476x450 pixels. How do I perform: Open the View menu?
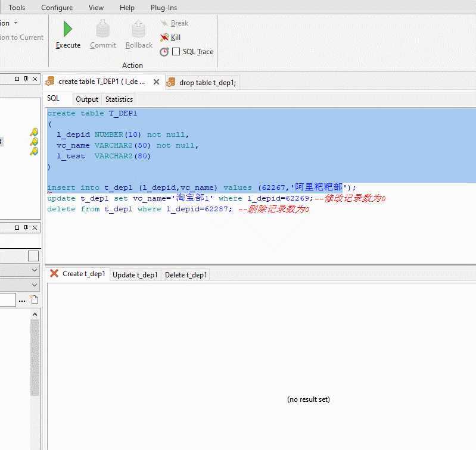pos(96,8)
